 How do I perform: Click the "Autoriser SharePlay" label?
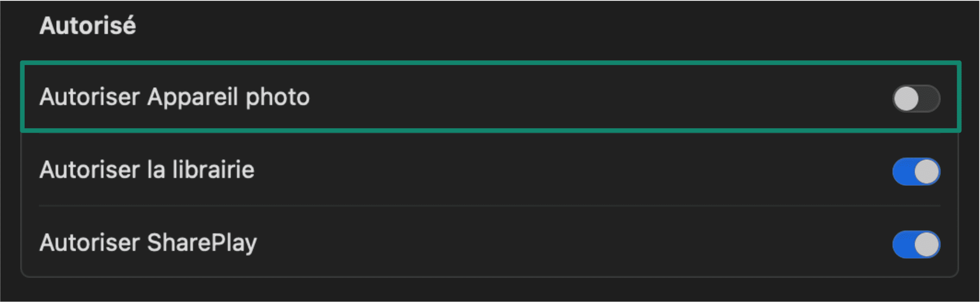coord(148,243)
